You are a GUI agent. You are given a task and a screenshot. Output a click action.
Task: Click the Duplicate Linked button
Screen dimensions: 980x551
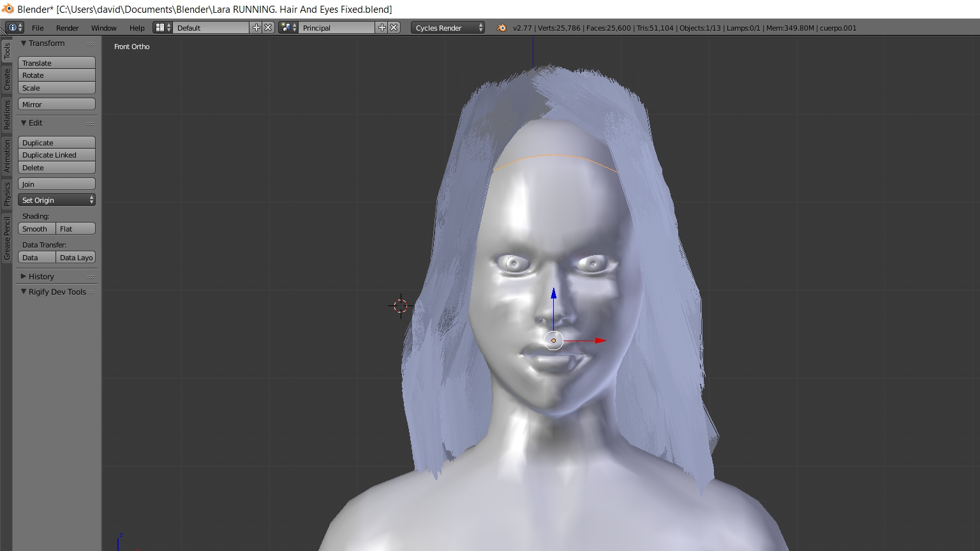coord(57,155)
